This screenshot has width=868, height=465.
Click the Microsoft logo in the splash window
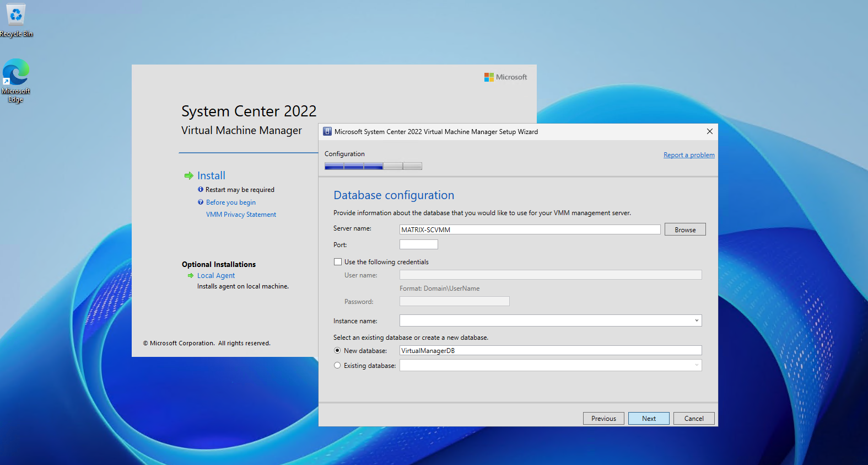[505, 77]
